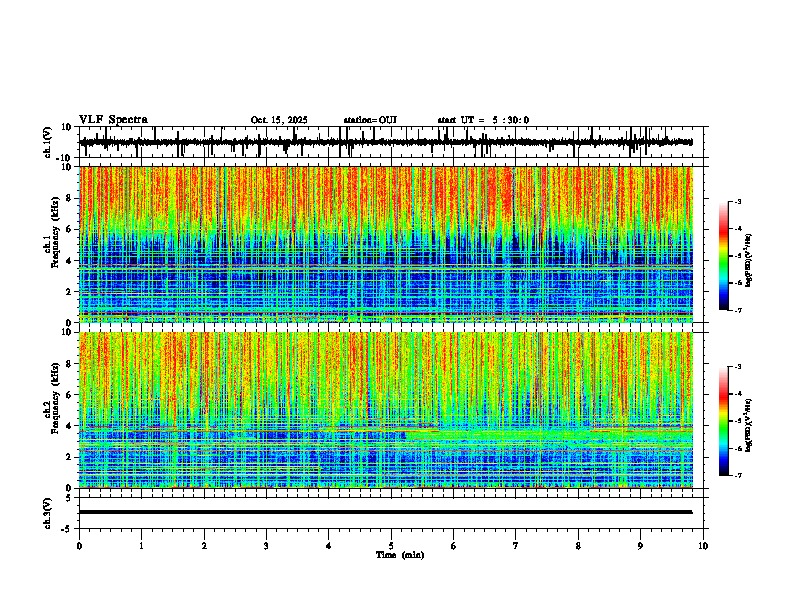The image size is (792, 612).
Task: Click the 'station=OUJ' label
Action: pyautogui.click(x=370, y=120)
